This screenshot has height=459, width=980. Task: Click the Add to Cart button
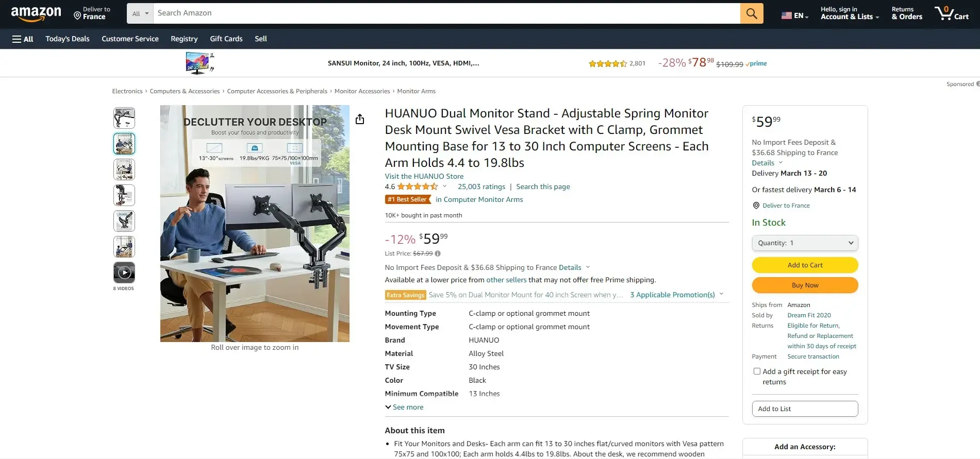click(805, 265)
